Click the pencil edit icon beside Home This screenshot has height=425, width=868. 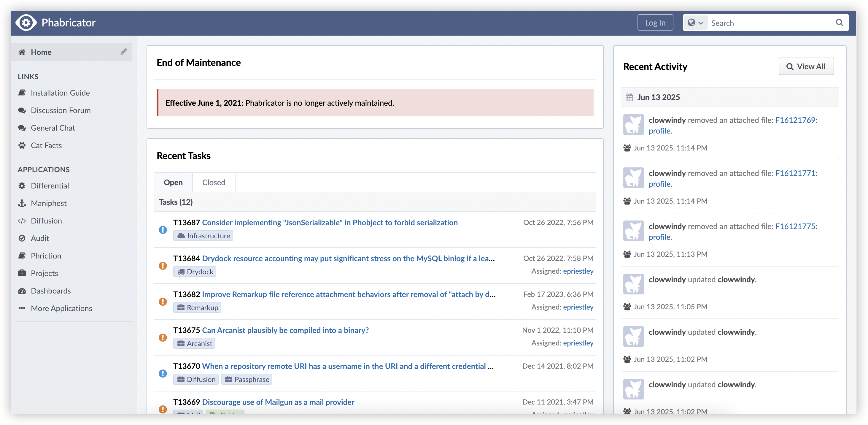point(124,52)
